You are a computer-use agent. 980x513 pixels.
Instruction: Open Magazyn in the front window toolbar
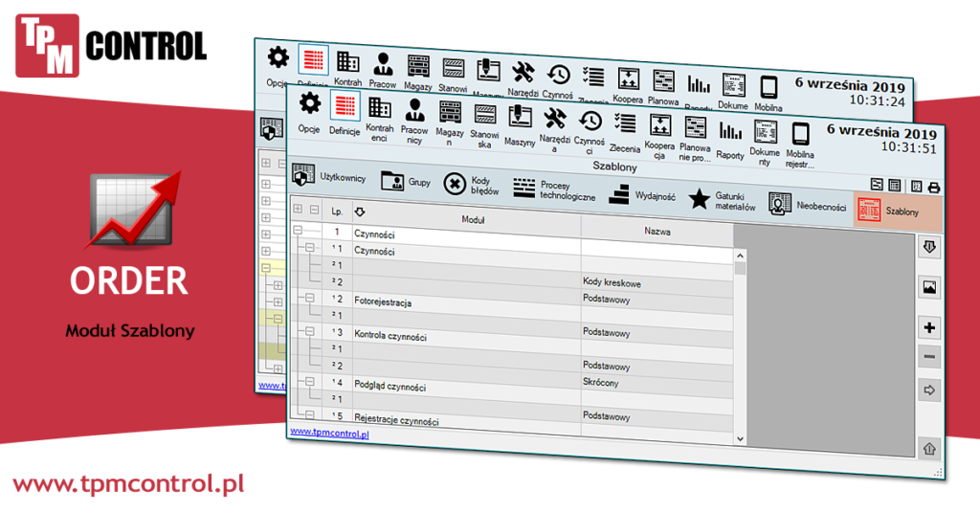(x=450, y=123)
